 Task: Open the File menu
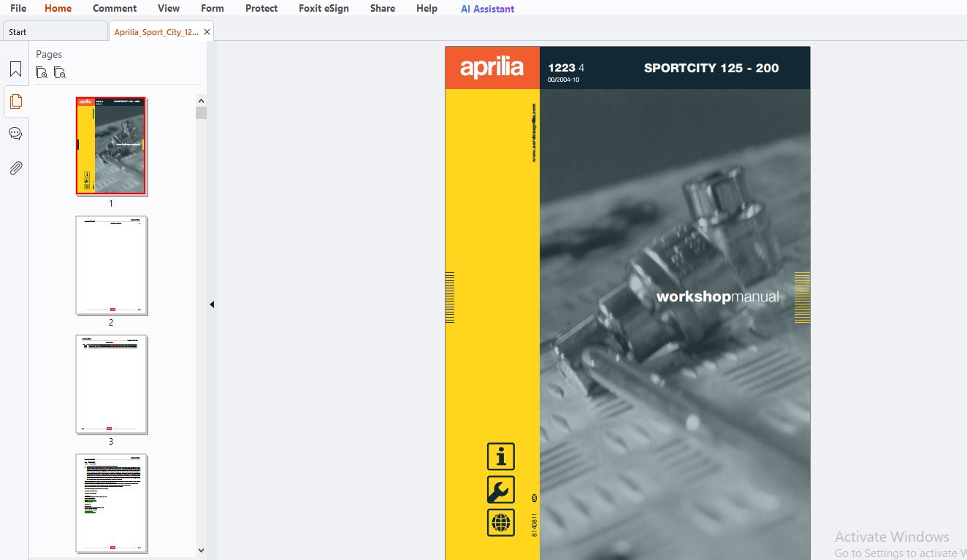click(18, 8)
